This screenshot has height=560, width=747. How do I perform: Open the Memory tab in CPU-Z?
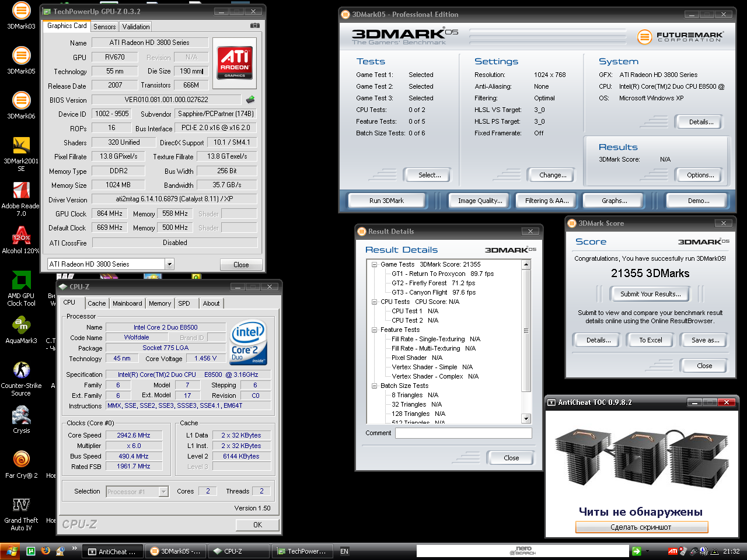(160, 303)
